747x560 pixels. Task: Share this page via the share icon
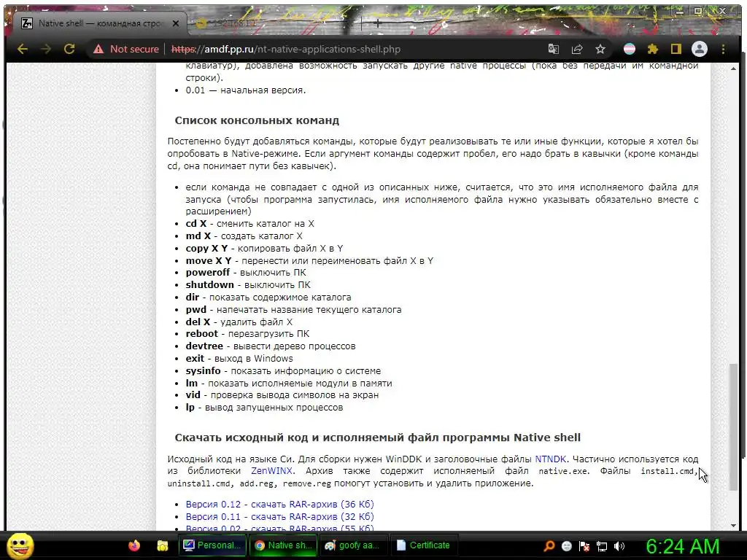click(x=577, y=49)
